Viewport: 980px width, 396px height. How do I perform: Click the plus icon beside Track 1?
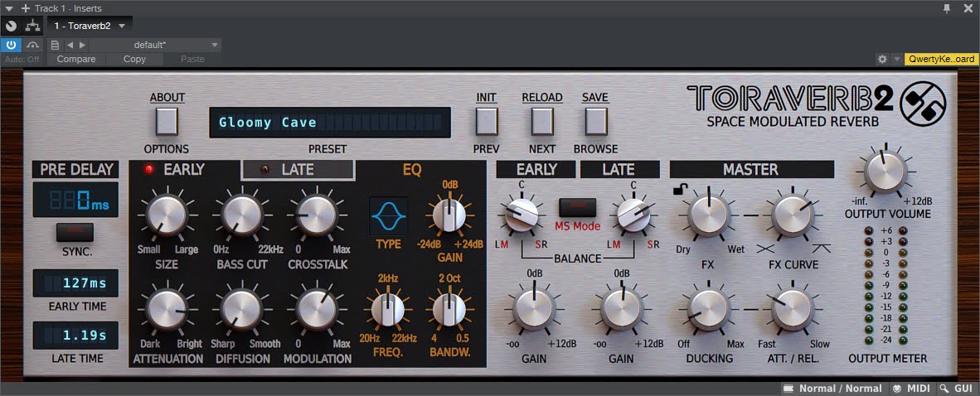point(26,8)
